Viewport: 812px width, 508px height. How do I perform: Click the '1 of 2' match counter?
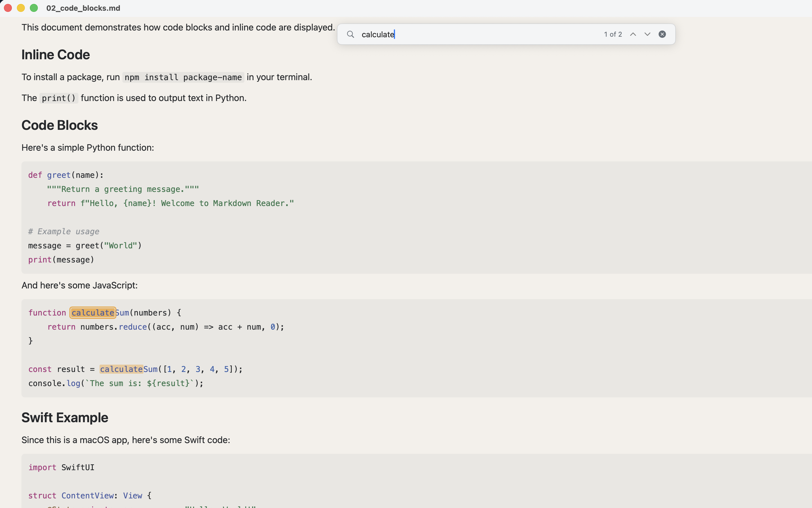point(613,34)
